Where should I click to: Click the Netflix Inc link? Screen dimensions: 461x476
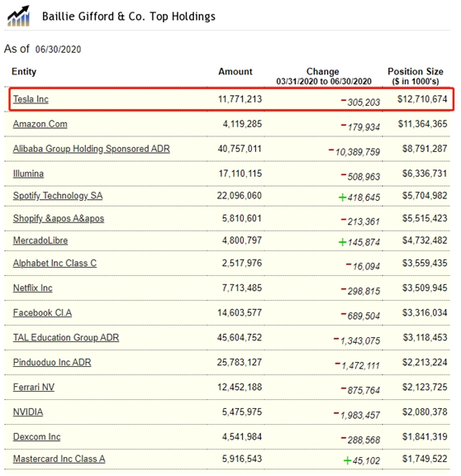click(x=32, y=288)
